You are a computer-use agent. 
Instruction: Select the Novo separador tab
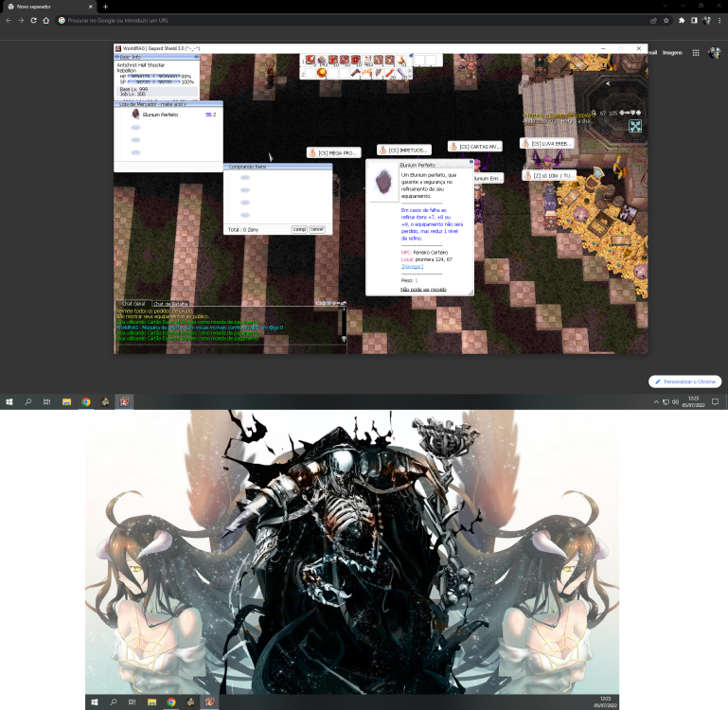pyautogui.click(x=48, y=7)
